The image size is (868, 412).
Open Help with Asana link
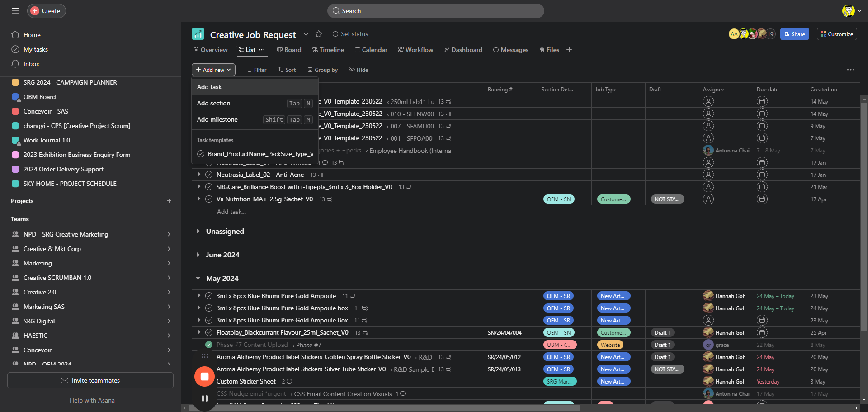92,400
